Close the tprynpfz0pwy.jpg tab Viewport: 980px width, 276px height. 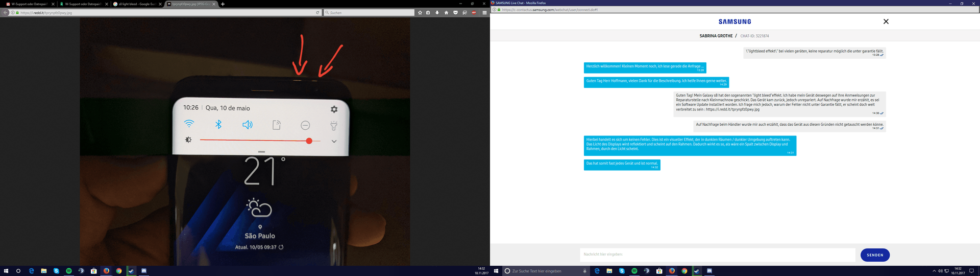click(214, 4)
